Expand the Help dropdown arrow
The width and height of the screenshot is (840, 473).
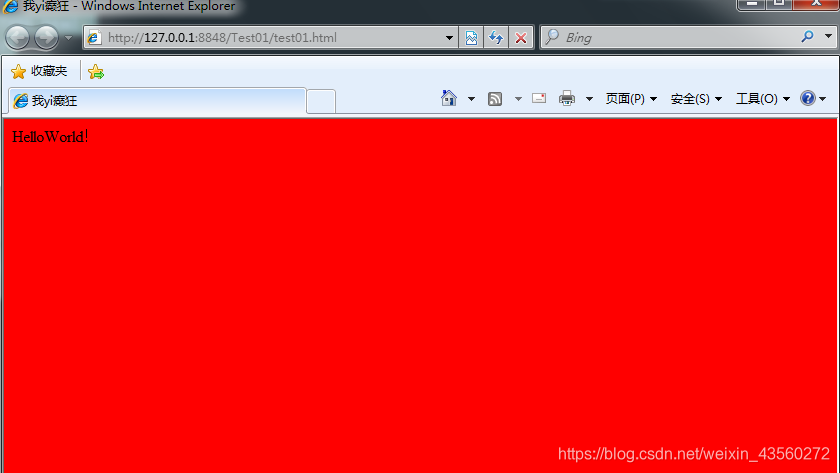823,99
